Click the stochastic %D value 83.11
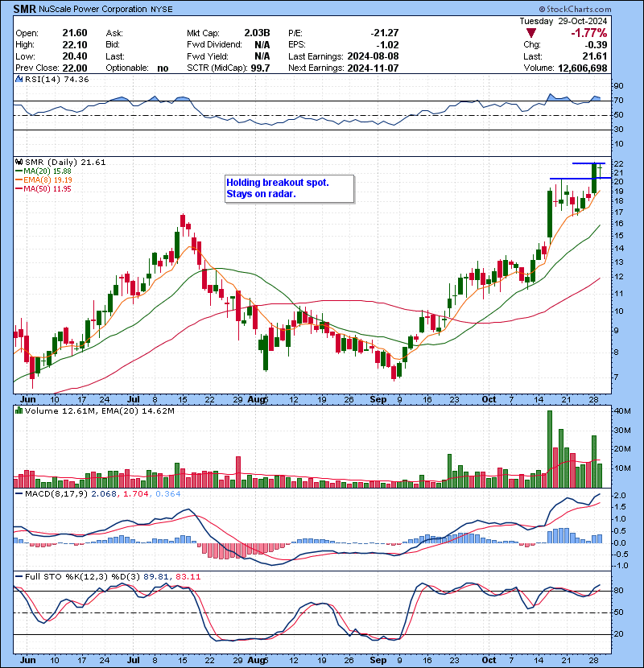This screenshot has height=668, width=644. pyautogui.click(x=188, y=576)
